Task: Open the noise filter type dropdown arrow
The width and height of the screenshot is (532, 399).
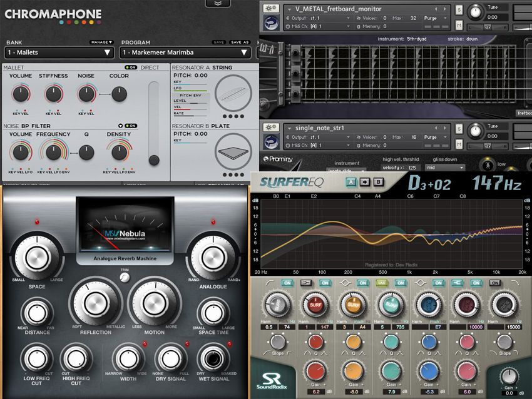Action: click(120, 126)
